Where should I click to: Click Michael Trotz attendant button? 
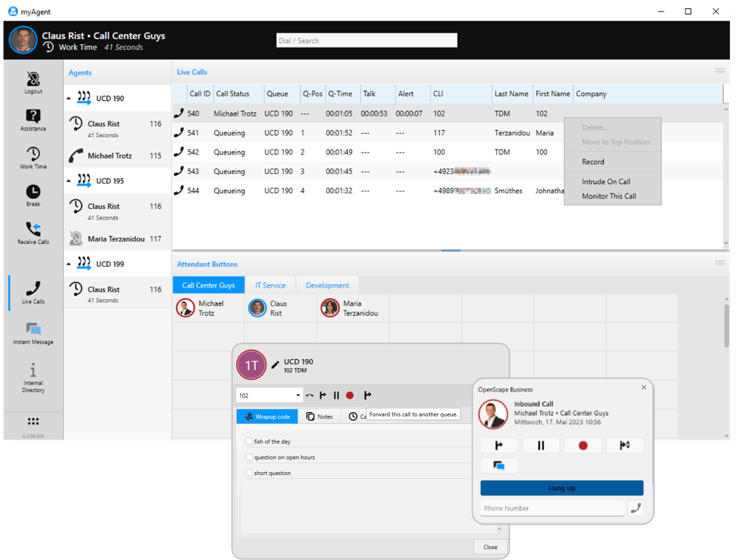pyautogui.click(x=209, y=308)
